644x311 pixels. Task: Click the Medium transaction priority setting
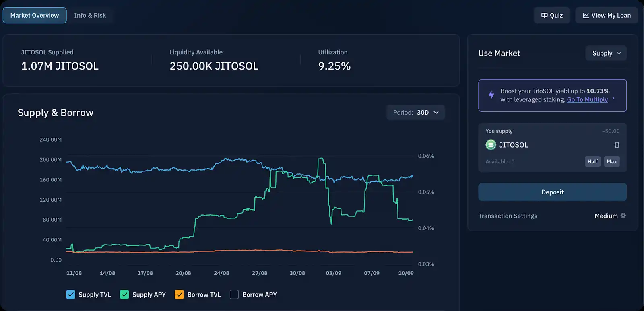pos(606,216)
